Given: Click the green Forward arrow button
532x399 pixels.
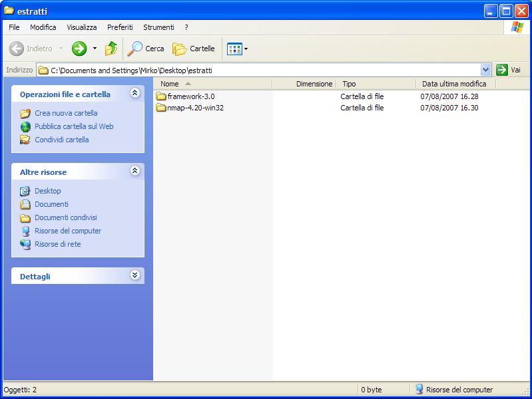Looking at the screenshot, I should pyautogui.click(x=79, y=49).
